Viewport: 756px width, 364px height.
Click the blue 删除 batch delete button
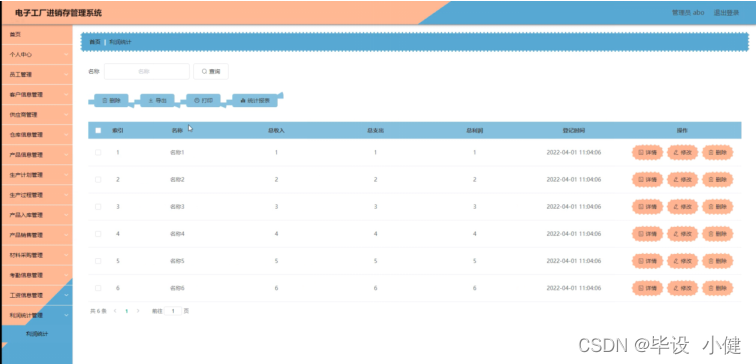pos(111,100)
